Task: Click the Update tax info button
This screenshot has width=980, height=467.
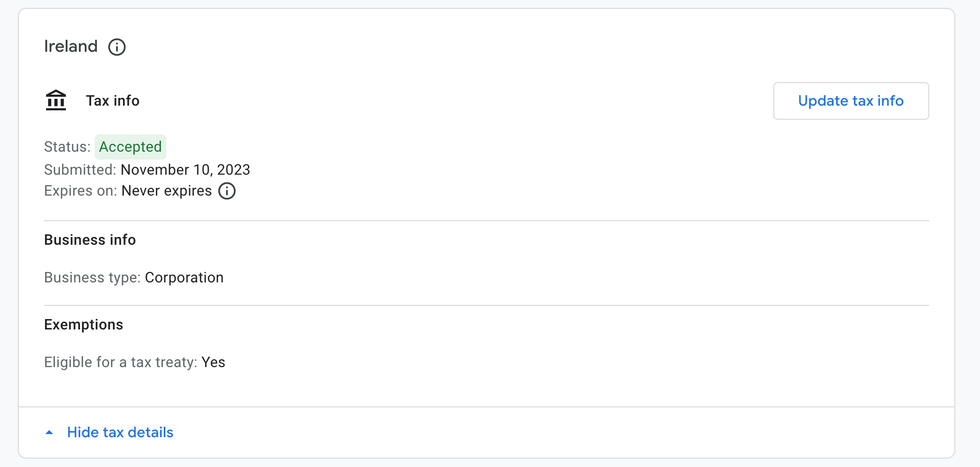Action: [850, 100]
